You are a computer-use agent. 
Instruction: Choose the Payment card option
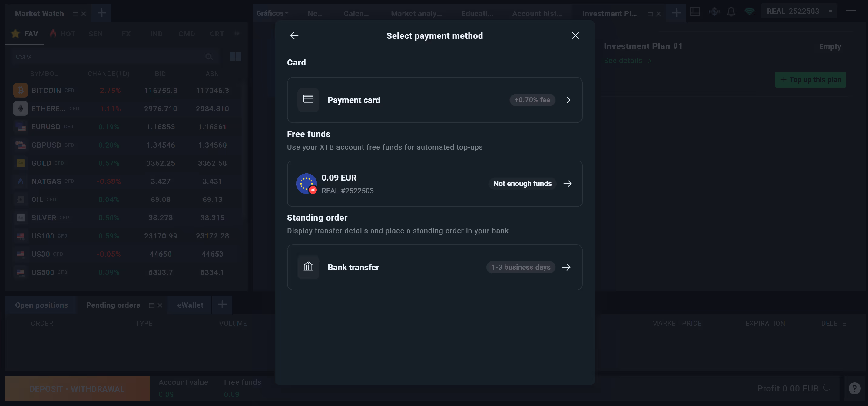point(434,100)
